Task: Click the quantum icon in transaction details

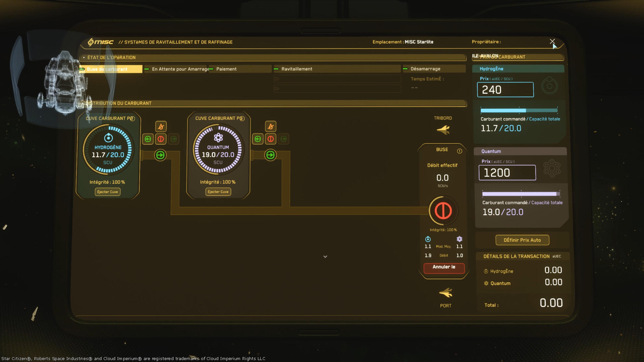Action: (486, 283)
